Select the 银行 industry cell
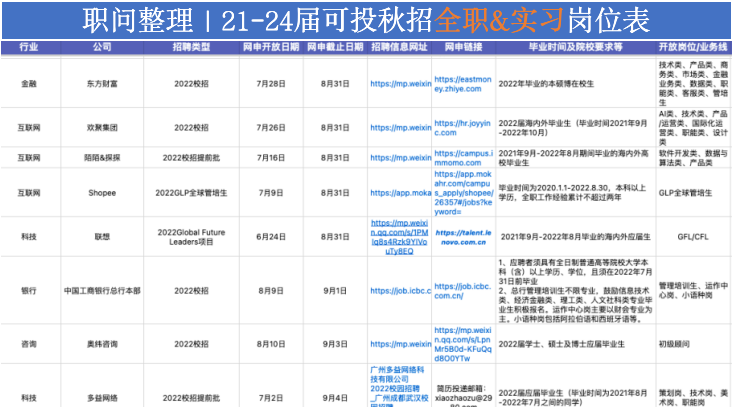The image size is (733, 407). [x=29, y=291]
